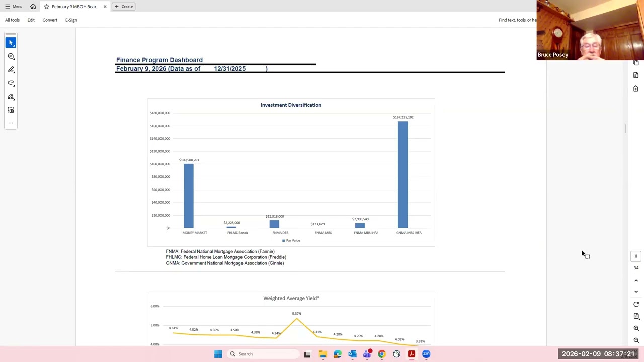
Task: Switch to Zoom in taskbar
Action: click(426, 354)
